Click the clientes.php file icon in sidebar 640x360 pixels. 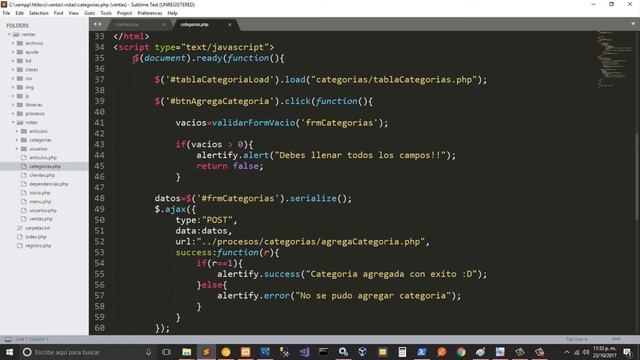24,175
